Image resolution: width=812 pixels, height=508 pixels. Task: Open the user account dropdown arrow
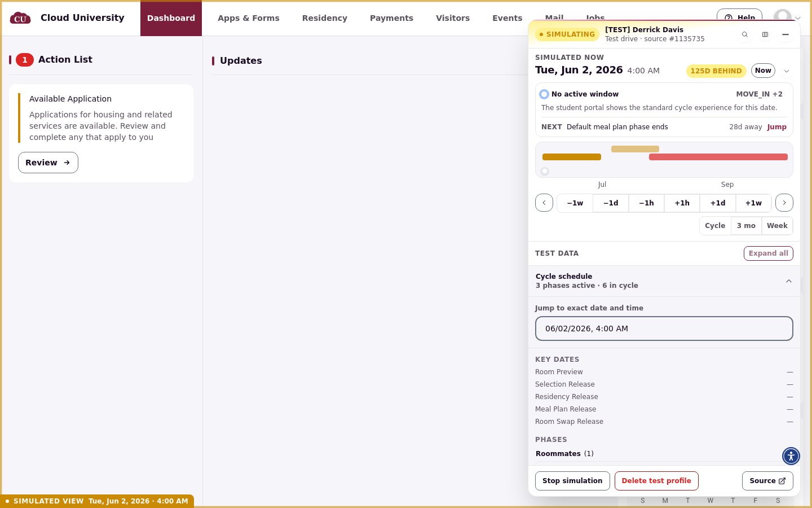798,18
